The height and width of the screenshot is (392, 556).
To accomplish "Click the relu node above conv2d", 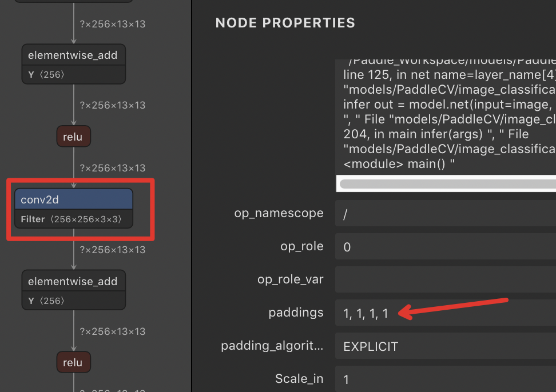I will [x=73, y=136].
